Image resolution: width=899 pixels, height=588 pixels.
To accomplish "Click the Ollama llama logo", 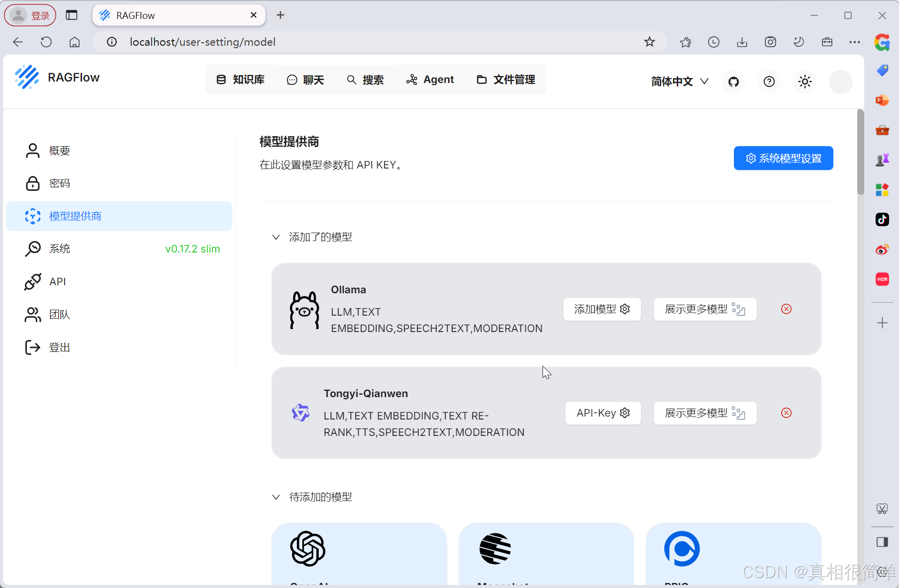I will [304, 310].
